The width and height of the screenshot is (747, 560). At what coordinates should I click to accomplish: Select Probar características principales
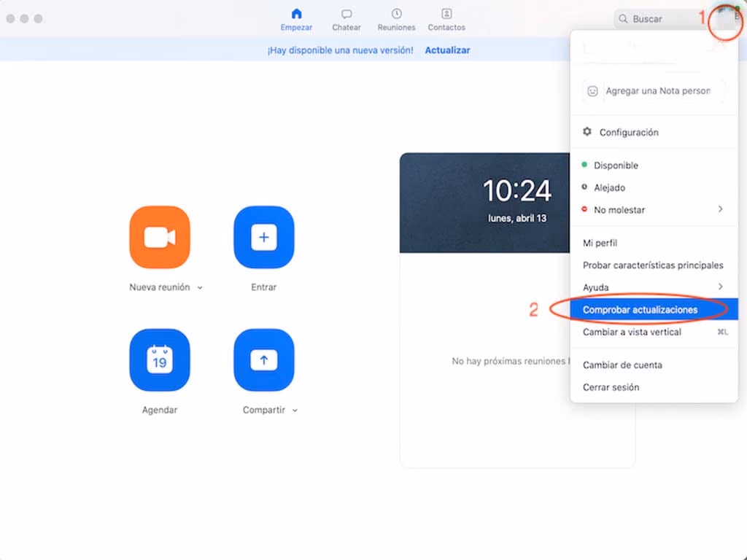click(654, 265)
